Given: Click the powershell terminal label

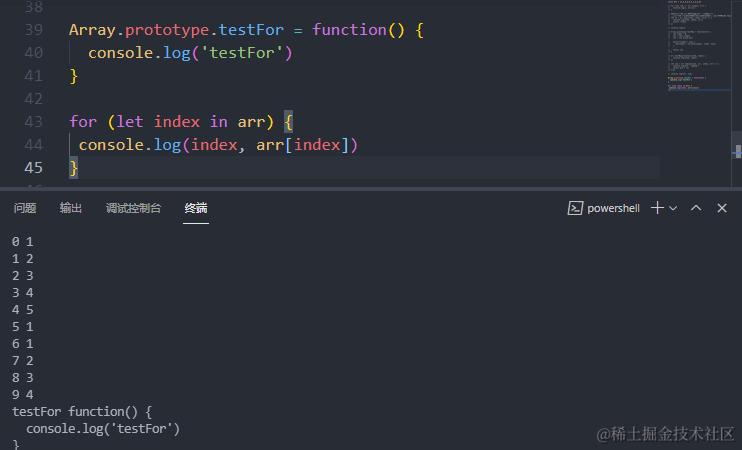Looking at the screenshot, I should coord(613,208).
